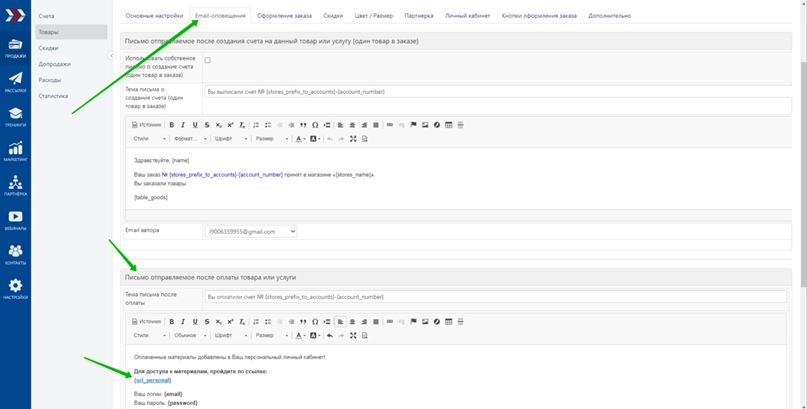Switch to the Основные настройки tab
This screenshot has width=807, height=409.
(154, 16)
